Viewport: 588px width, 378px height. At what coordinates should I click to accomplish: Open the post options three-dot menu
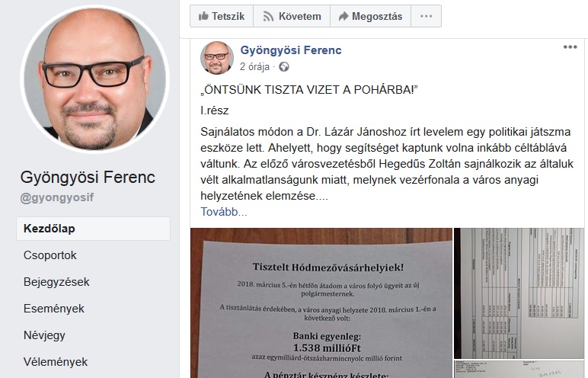pyautogui.click(x=570, y=47)
